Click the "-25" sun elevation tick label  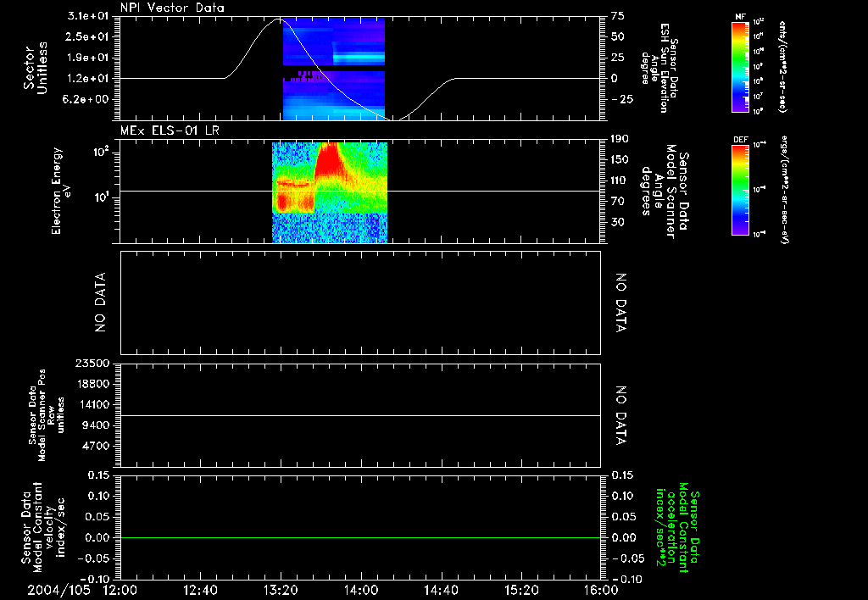pyautogui.click(x=621, y=99)
